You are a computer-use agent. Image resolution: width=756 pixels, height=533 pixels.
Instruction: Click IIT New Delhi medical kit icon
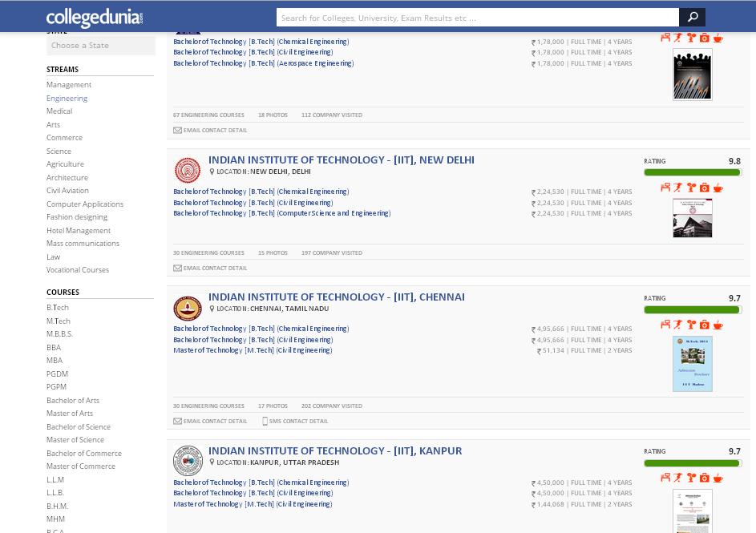[x=705, y=188]
